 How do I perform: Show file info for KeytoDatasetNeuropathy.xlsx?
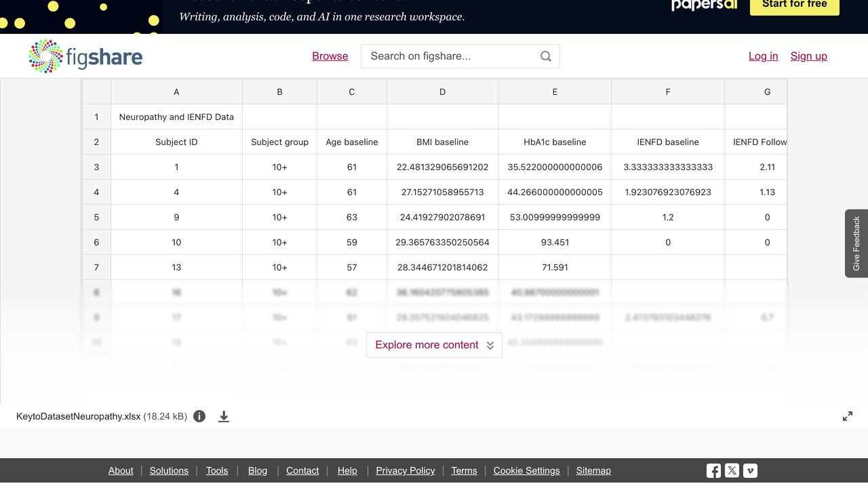pyautogui.click(x=199, y=416)
